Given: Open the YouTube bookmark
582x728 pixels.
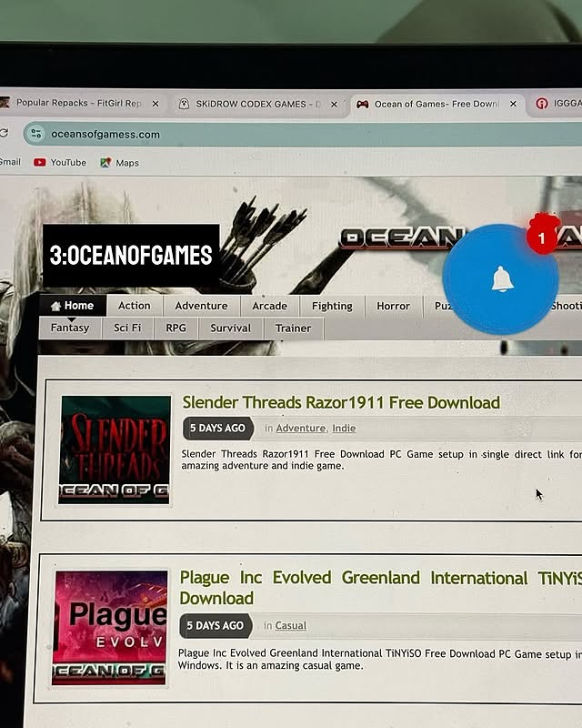Looking at the screenshot, I should (x=60, y=163).
